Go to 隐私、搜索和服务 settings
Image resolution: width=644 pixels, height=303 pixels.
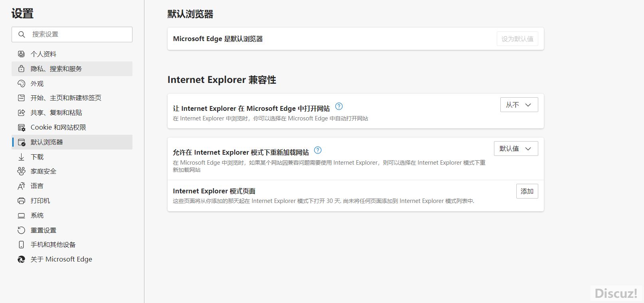coord(72,69)
